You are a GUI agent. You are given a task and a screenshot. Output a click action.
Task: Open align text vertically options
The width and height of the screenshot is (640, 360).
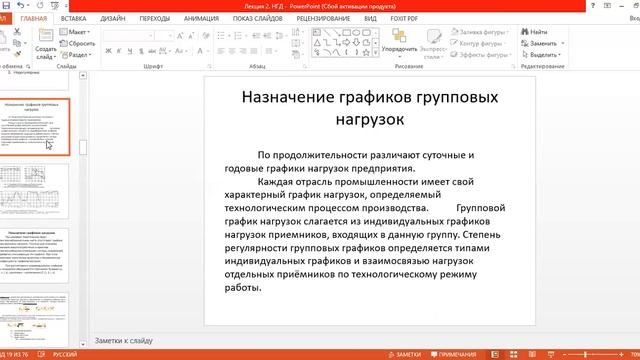(298, 43)
